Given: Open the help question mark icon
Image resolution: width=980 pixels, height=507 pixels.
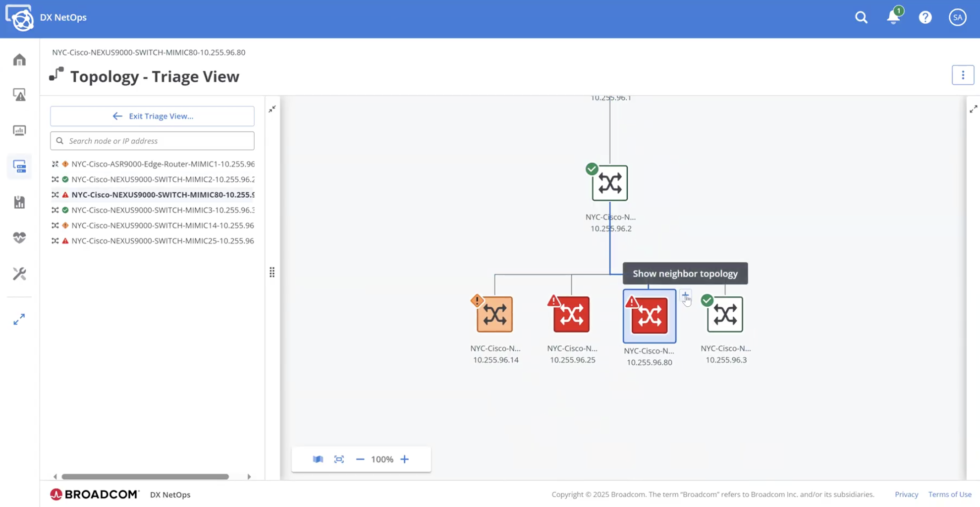Looking at the screenshot, I should click(x=925, y=17).
